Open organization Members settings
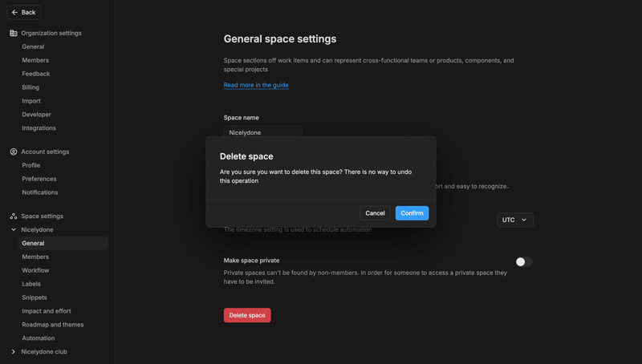The image size is (642, 364). pos(35,60)
